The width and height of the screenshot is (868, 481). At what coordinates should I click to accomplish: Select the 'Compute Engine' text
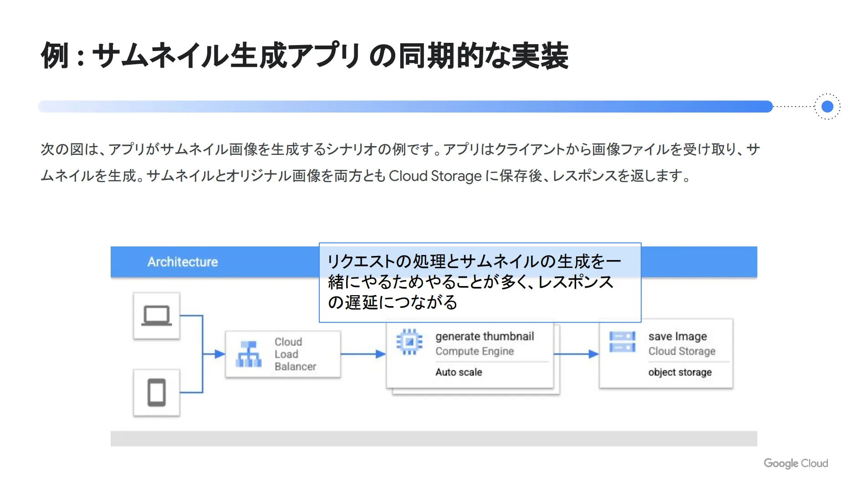click(475, 351)
